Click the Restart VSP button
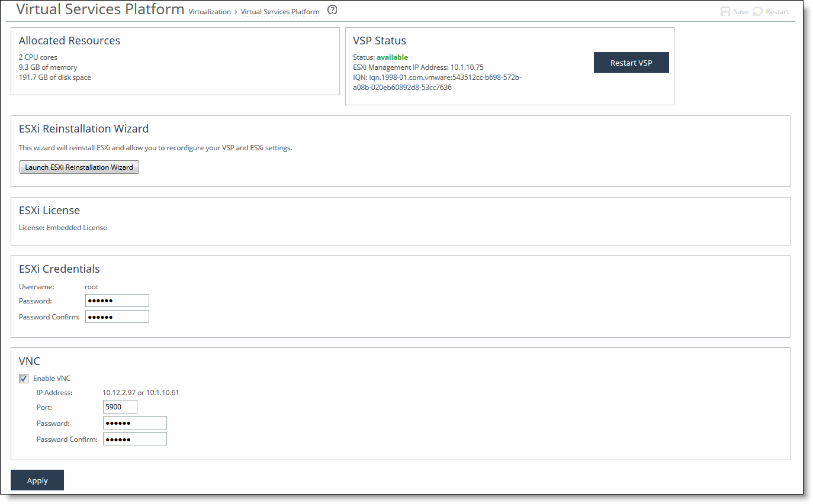813x504 pixels. (631, 63)
